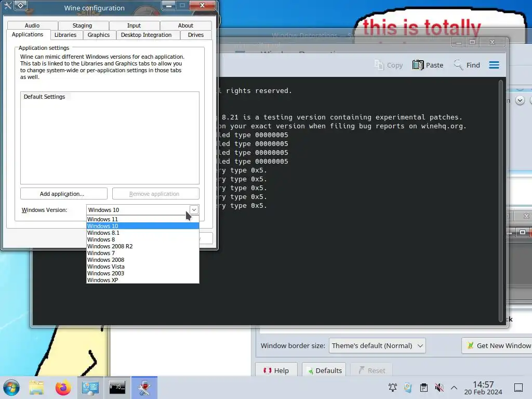Open the file manager from taskbar

click(36, 388)
